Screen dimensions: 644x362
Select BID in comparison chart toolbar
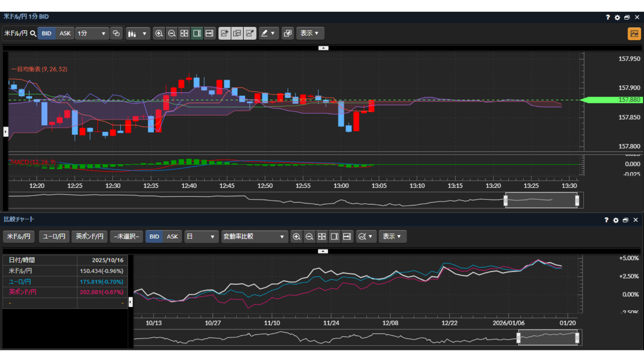(154, 237)
